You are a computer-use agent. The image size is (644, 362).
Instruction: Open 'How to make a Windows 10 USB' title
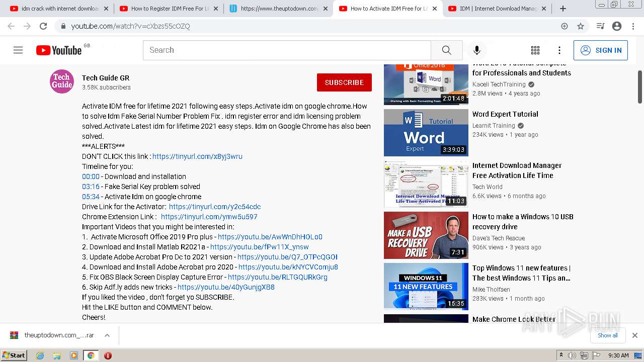pos(523,222)
